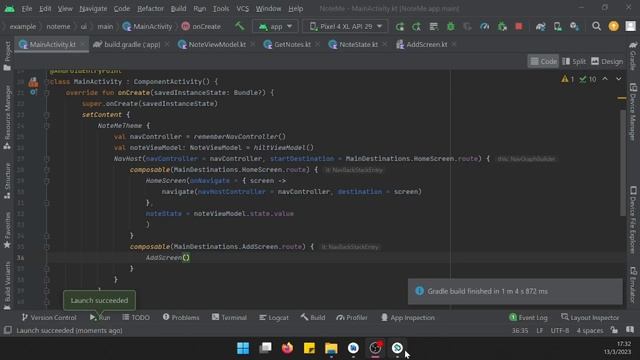The width and height of the screenshot is (640, 360).
Task: Open the Device File Explorer side panel
Action: coord(633,220)
